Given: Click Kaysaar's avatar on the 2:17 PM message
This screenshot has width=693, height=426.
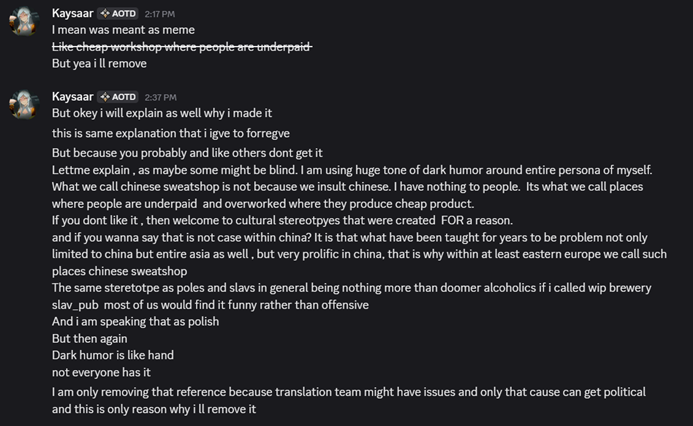Looking at the screenshot, I should tap(24, 22).
